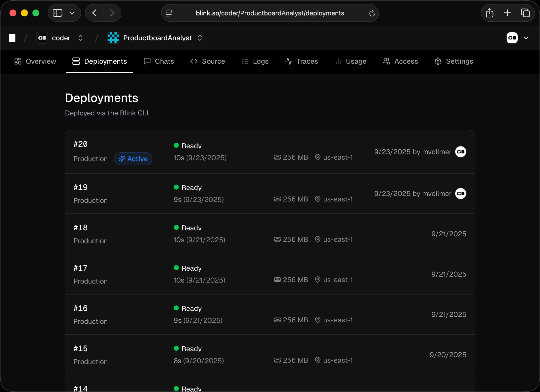Click the Chats bubble icon

147,61
